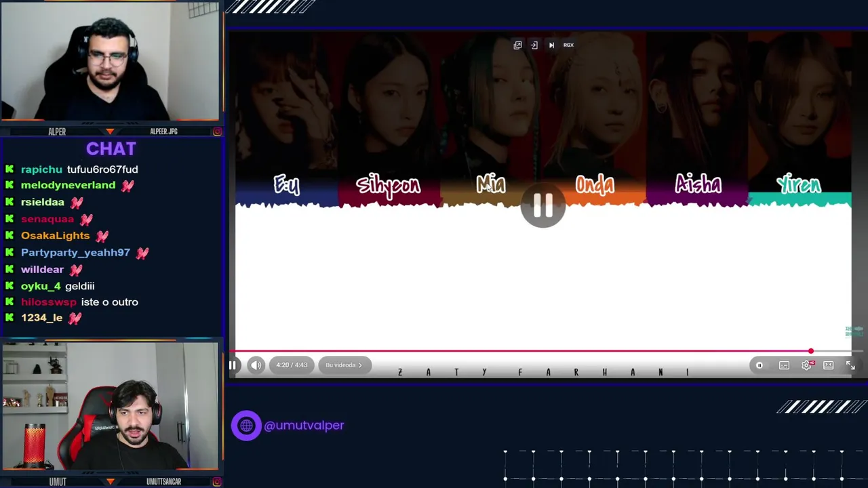Click the ALPER webcam feed
868x488 pixels.
(110, 61)
